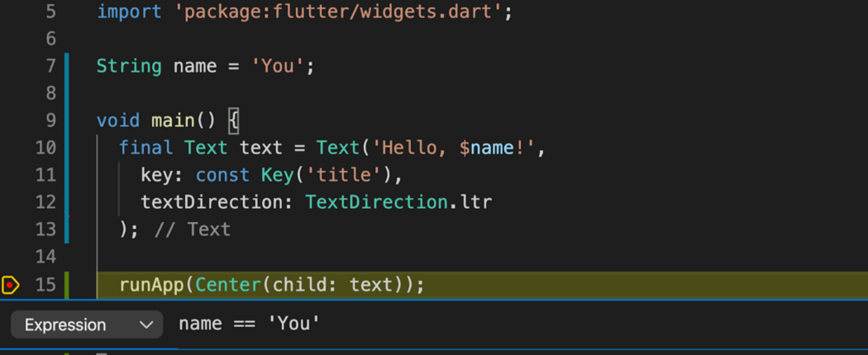Click line number 14 in the gutter

[45, 257]
